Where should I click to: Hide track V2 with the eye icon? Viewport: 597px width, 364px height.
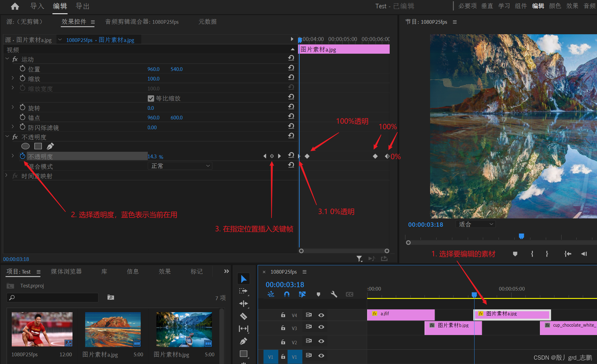click(321, 341)
